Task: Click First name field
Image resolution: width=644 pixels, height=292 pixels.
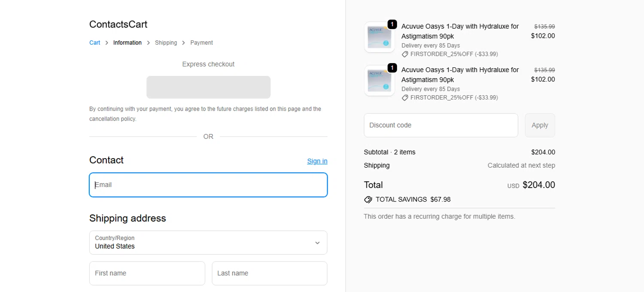Action: pos(147,273)
